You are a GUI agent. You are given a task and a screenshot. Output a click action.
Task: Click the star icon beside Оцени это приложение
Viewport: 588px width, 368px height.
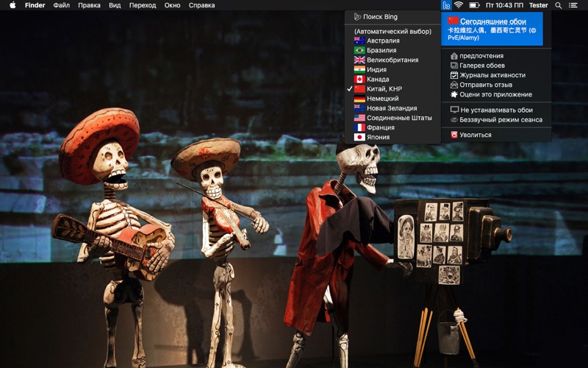453,95
